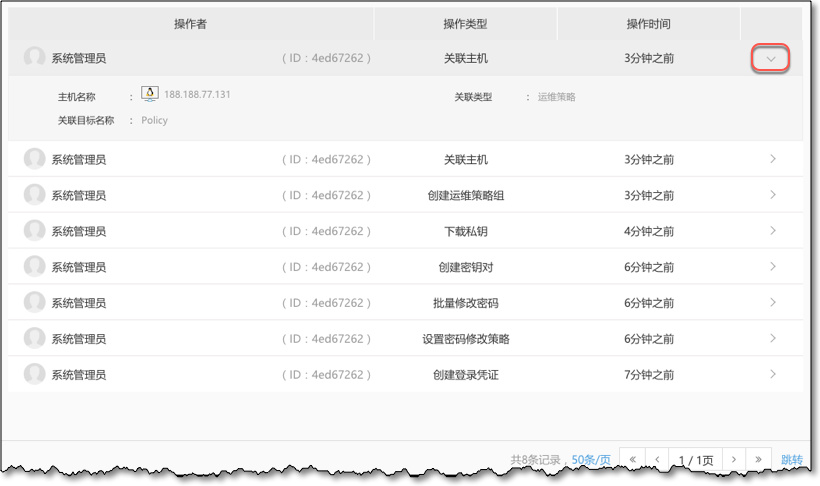
Task: Click the host address 188.188.77.131
Action: [x=197, y=95]
